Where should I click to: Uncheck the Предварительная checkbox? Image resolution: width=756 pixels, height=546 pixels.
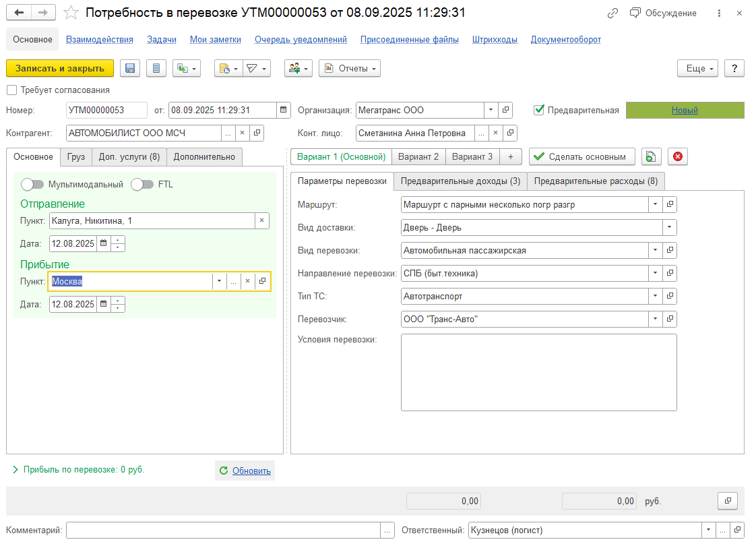538,110
